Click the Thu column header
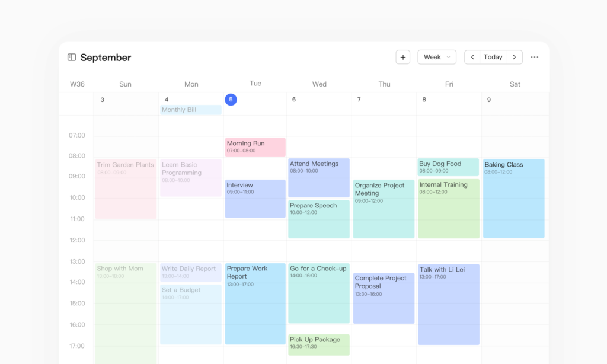Screen dimensions: 607x364 tap(384, 84)
